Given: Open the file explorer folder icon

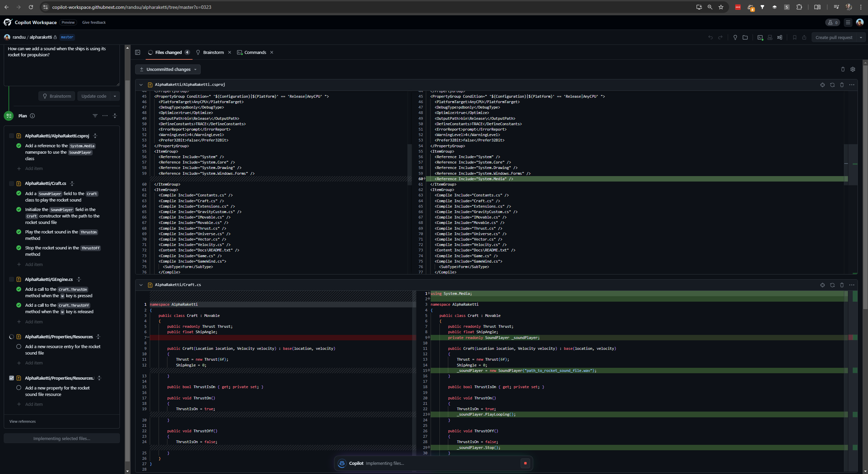Looking at the screenshot, I should (745, 38).
